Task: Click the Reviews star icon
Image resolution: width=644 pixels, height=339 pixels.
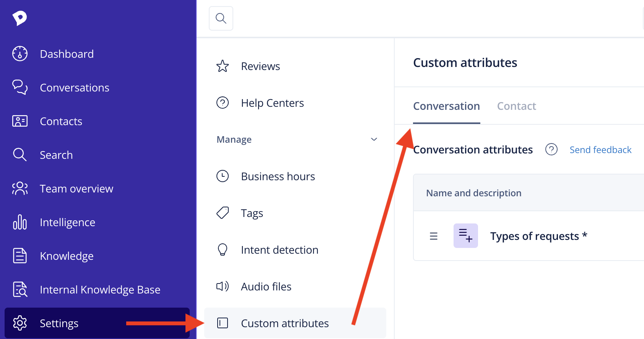Action: (223, 66)
